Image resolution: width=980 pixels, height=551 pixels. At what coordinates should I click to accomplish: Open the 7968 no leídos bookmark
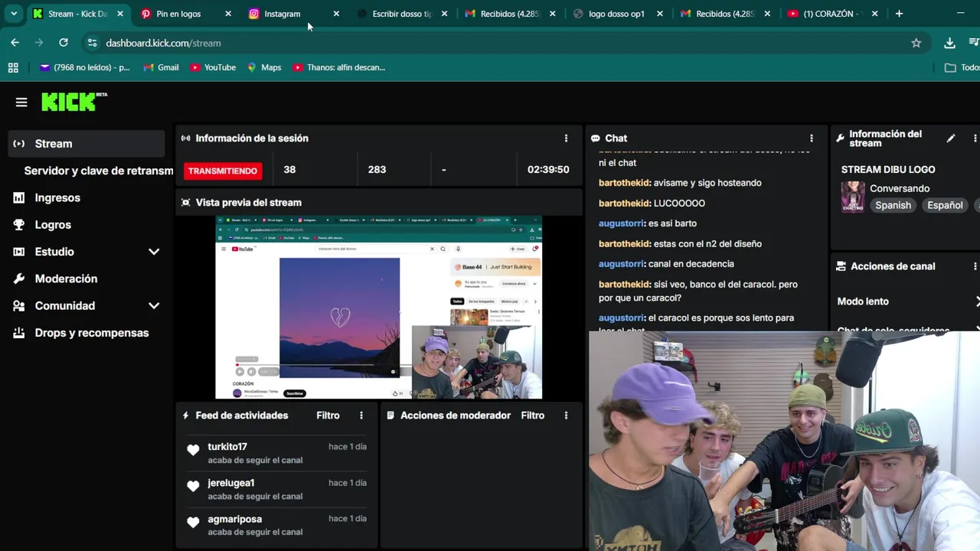[x=85, y=67]
